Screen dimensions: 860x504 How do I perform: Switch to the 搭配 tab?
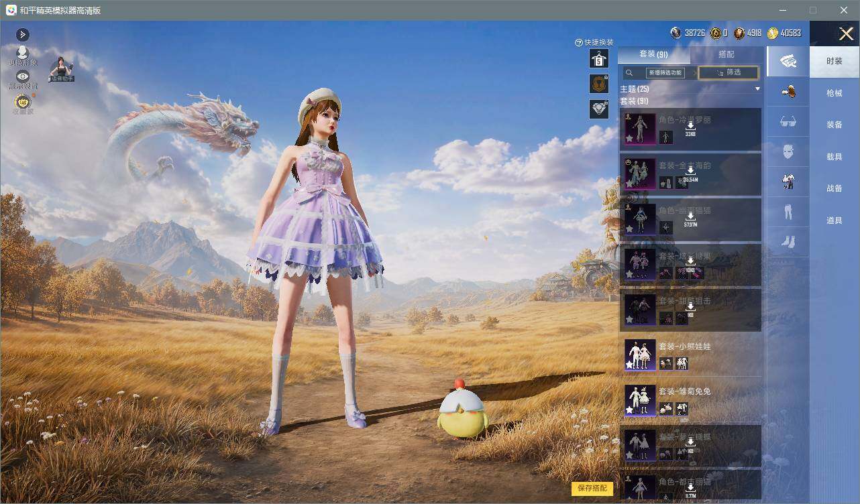pyautogui.click(x=727, y=54)
